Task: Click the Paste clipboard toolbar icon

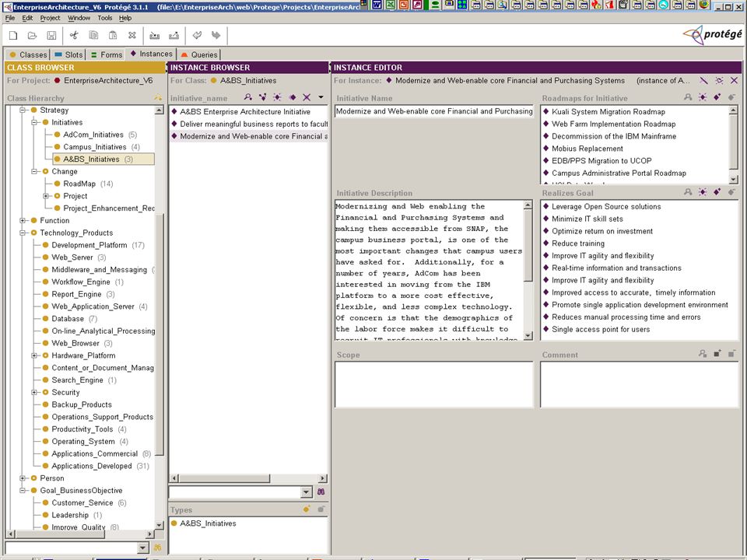Action: pyautogui.click(x=113, y=35)
